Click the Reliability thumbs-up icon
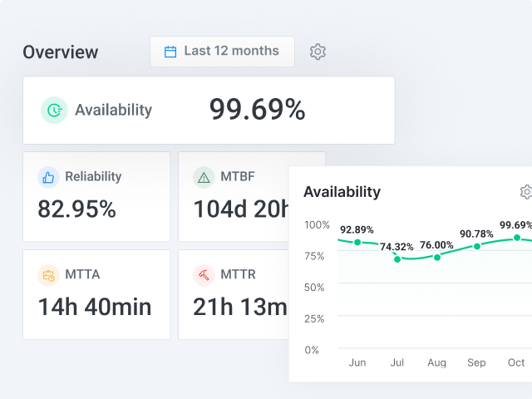Screen dimensions: 532x399 coord(48,177)
